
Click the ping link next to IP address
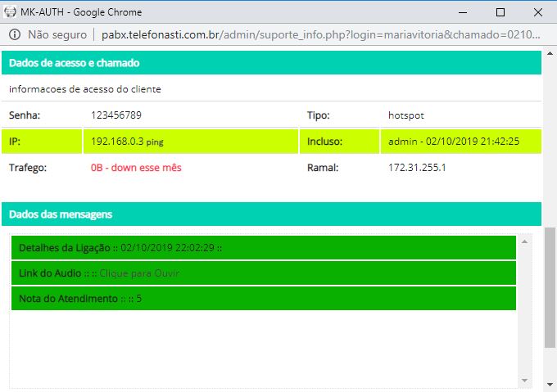pyautogui.click(x=155, y=142)
